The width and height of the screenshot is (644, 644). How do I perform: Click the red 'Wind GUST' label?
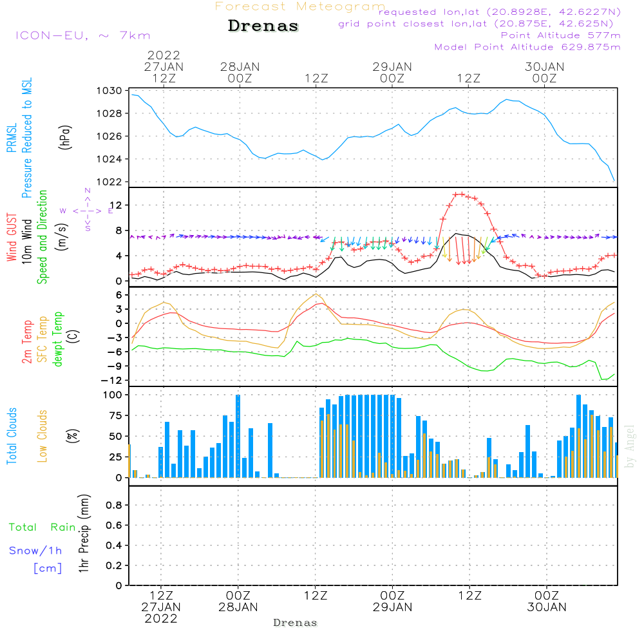point(12,238)
